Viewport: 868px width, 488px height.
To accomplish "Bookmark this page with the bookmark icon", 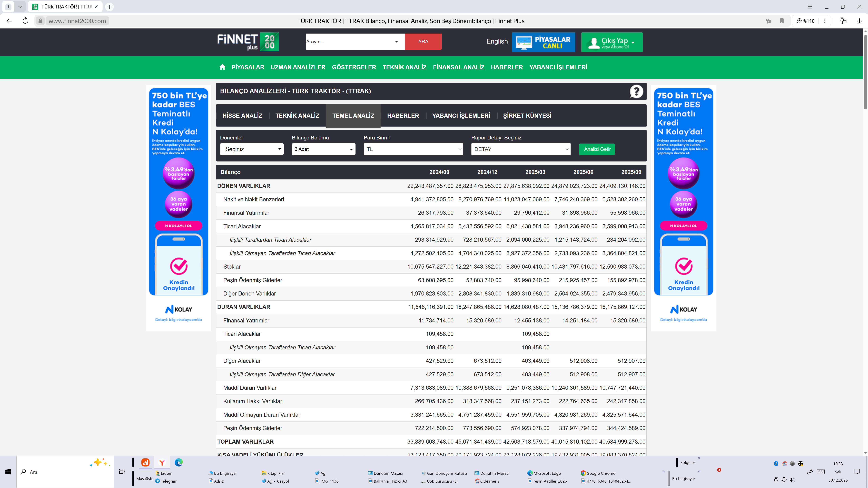I will pos(782,21).
